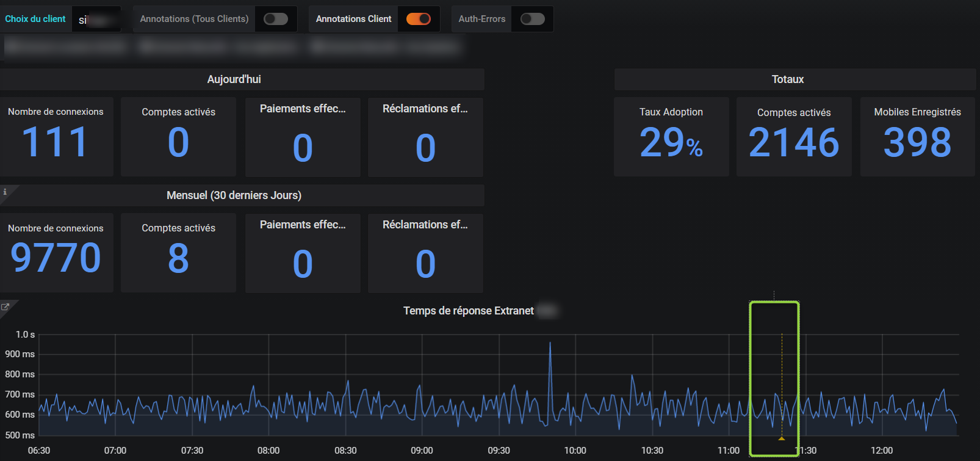980x461 pixels.
Task: Click the 09:00 time axis label
Action: coord(422,451)
